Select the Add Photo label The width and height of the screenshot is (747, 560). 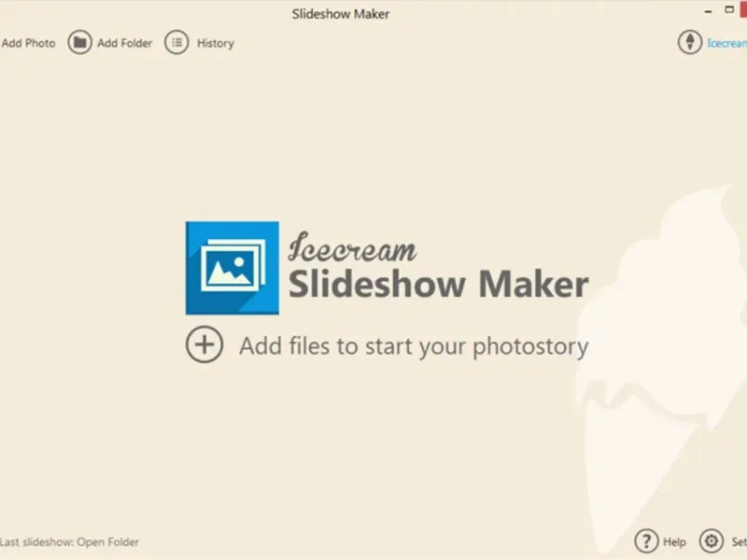click(x=28, y=43)
